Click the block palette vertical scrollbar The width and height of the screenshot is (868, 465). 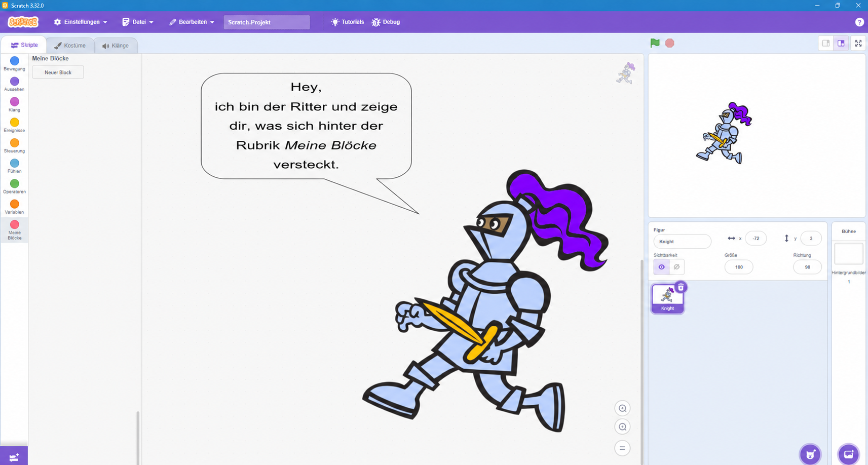tap(138, 438)
